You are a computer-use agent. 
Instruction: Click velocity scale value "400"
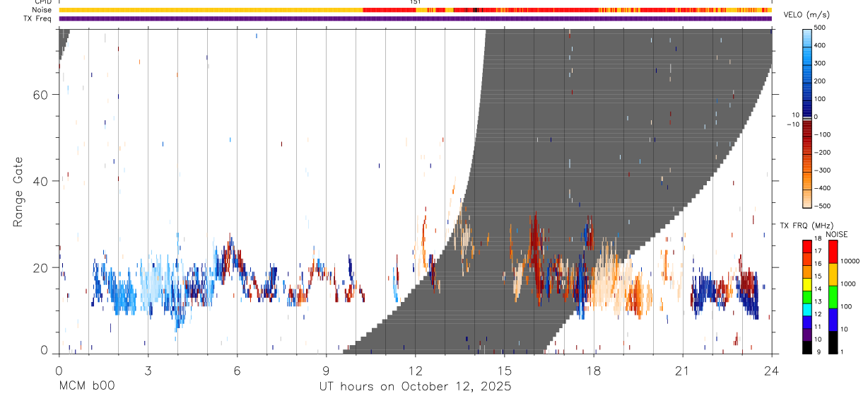click(821, 45)
